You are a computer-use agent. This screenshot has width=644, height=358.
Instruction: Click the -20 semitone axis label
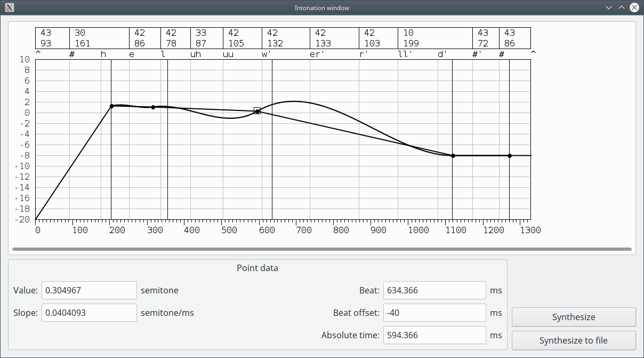pos(23,220)
